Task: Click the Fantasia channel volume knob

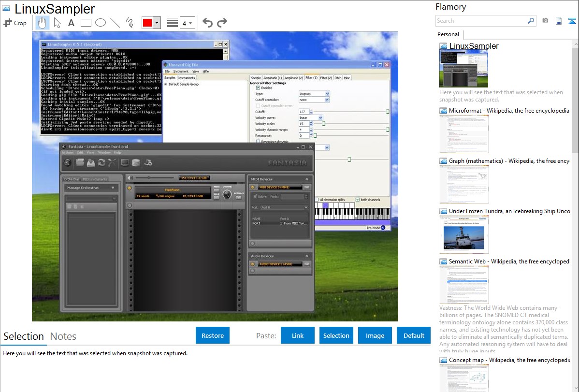Action: 227,194
